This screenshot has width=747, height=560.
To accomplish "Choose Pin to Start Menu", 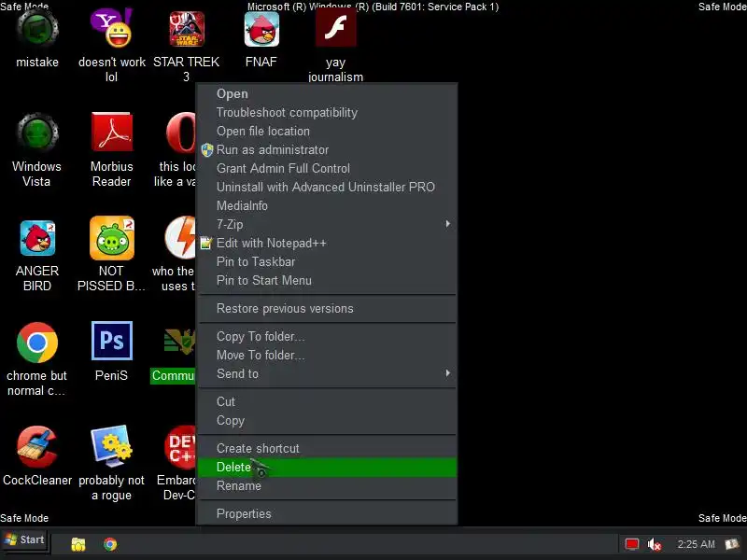I will click(327, 281).
